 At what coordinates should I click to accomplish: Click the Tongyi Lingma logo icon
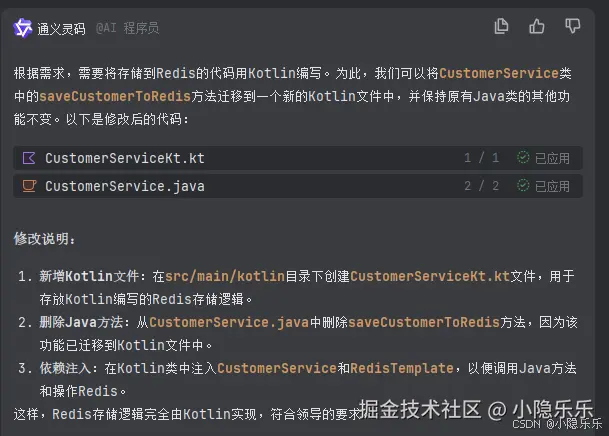(23, 28)
